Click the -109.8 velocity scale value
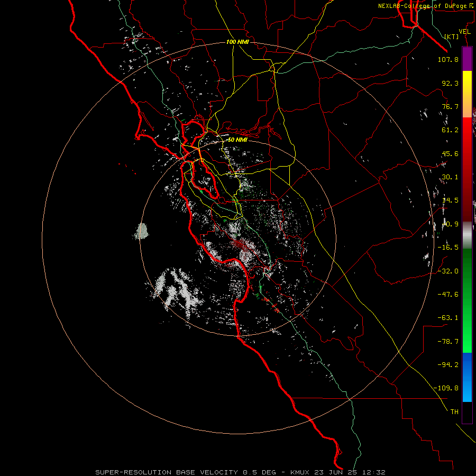 446,388
